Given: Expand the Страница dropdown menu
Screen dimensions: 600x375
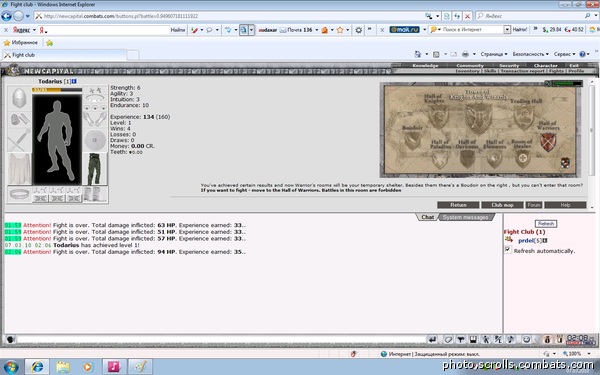Looking at the screenshot, I should (494, 54).
